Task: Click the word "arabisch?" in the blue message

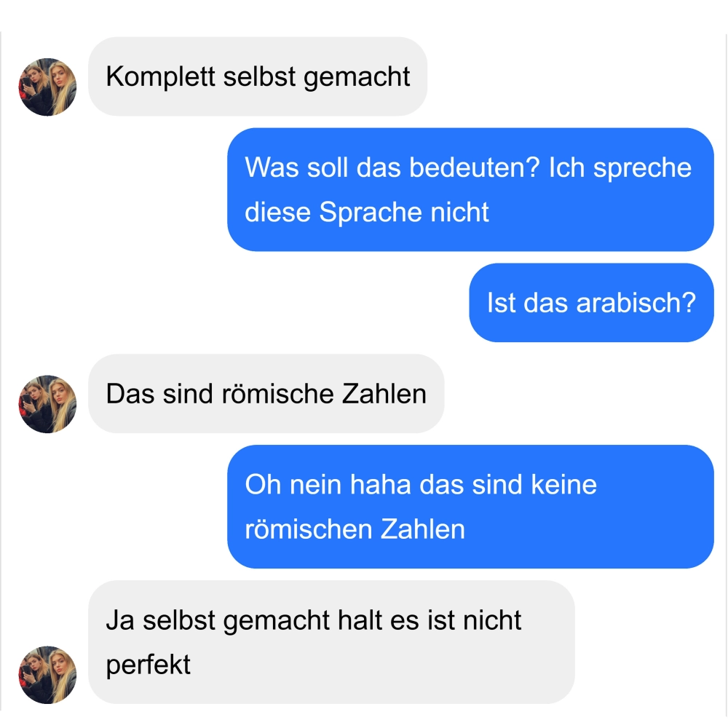Action: point(636,303)
